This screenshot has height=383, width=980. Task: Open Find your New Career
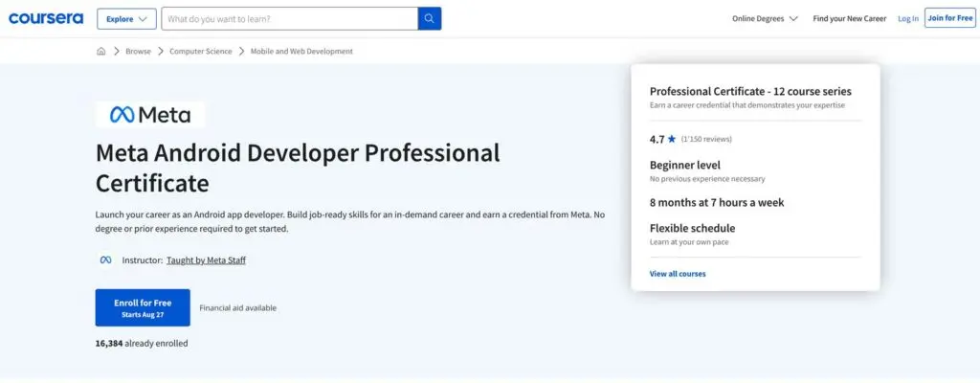click(850, 19)
